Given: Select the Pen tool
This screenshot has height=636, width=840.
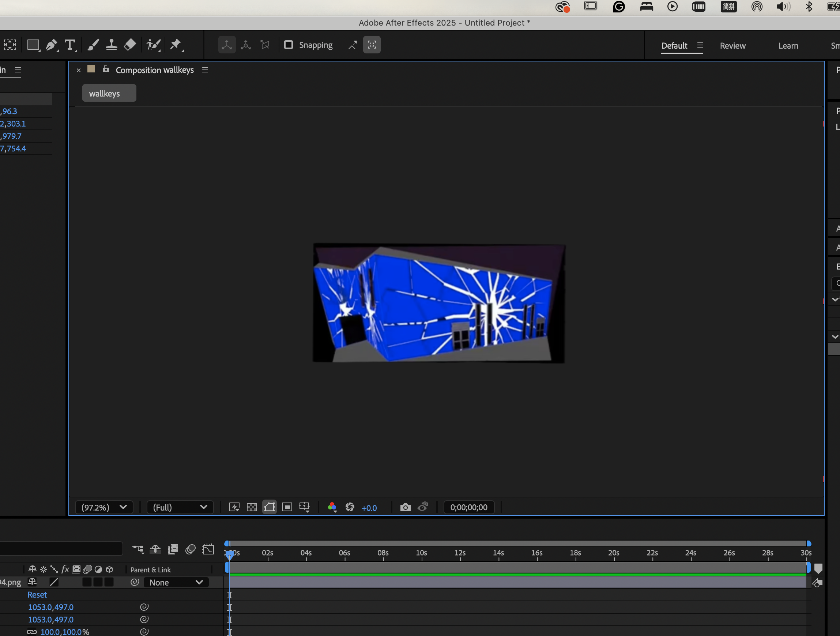Looking at the screenshot, I should [x=51, y=45].
